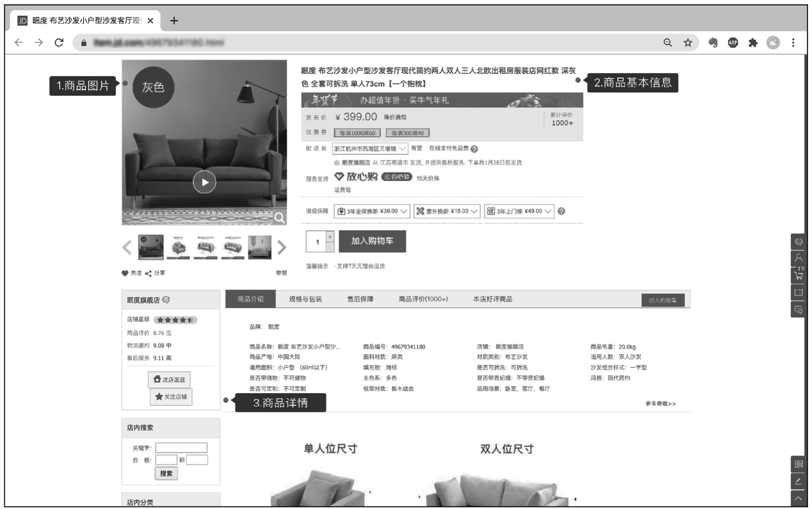The height and width of the screenshot is (509, 812).
Task: Select the second sofa thumbnail
Action: pos(178,247)
